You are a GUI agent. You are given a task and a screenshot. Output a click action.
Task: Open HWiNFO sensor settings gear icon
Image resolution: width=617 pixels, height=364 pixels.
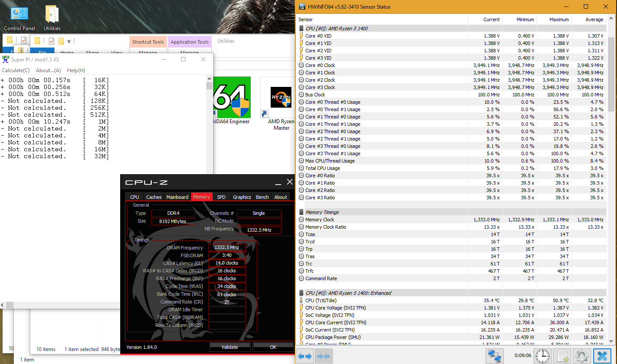[582, 356]
